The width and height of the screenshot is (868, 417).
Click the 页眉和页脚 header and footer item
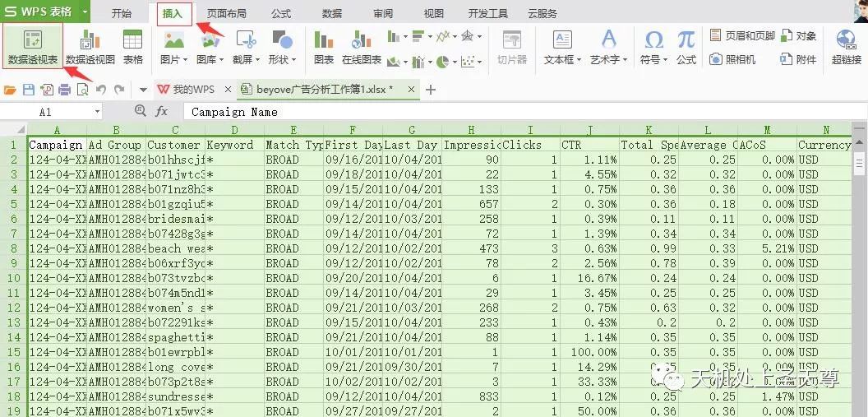pyautogui.click(x=742, y=36)
